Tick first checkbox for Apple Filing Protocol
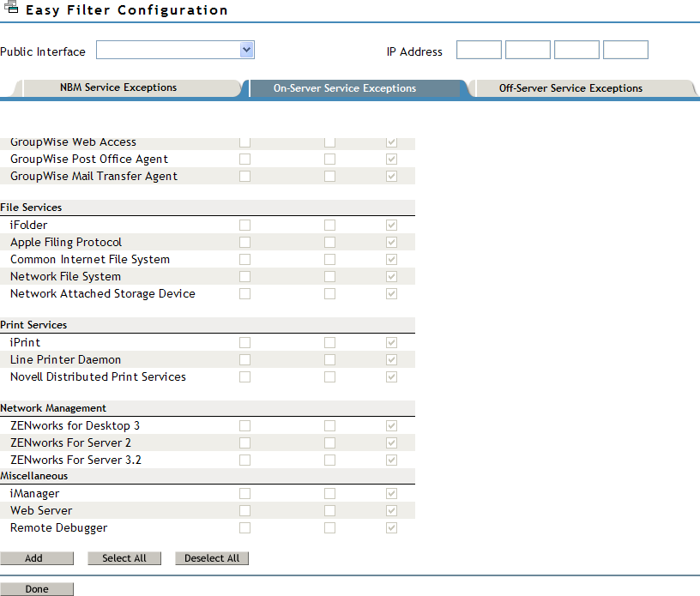This screenshot has height=596, width=700. [x=244, y=242]
